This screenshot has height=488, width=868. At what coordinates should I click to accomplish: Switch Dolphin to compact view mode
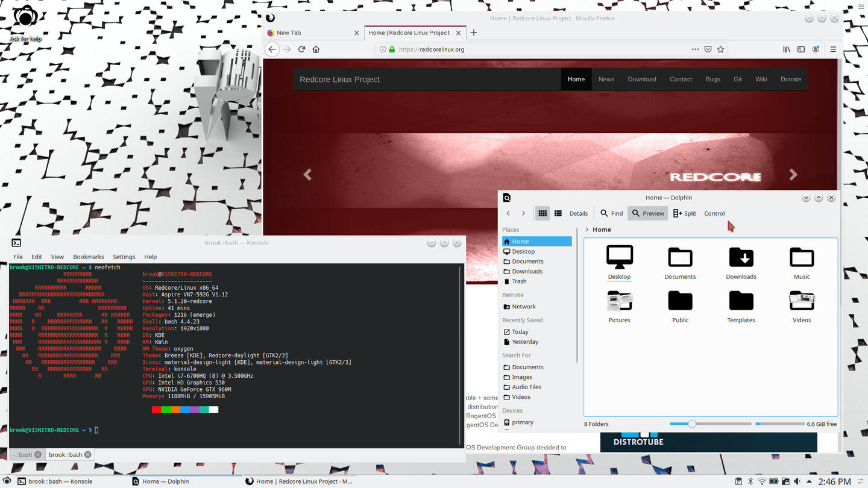point(558,213)
